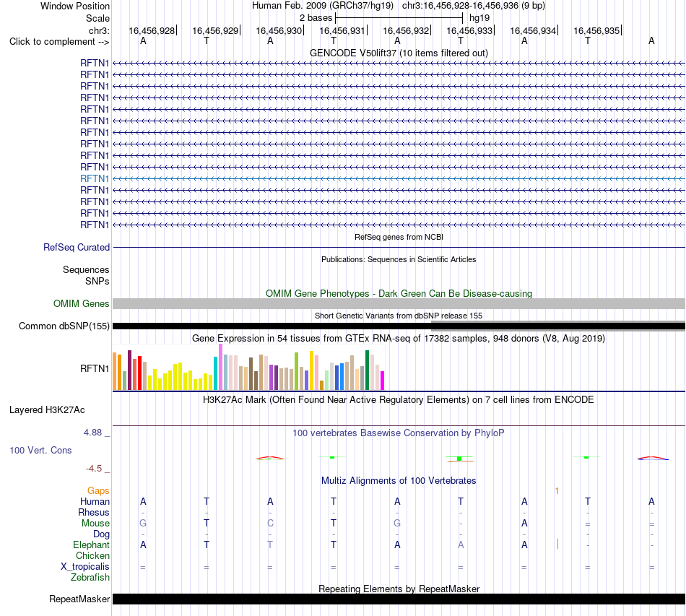Click the Dog alignment row label
Viewport: 686px width, 616px height.
coord(101,534)
